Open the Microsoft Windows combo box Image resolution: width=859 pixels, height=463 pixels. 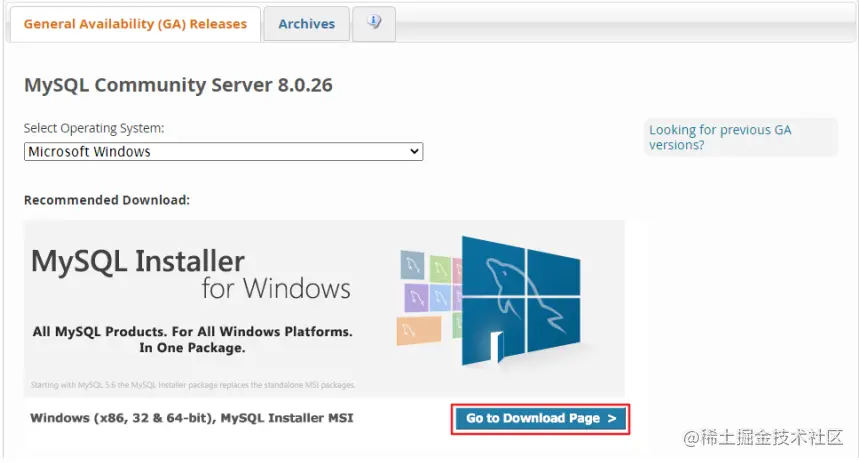224,151
